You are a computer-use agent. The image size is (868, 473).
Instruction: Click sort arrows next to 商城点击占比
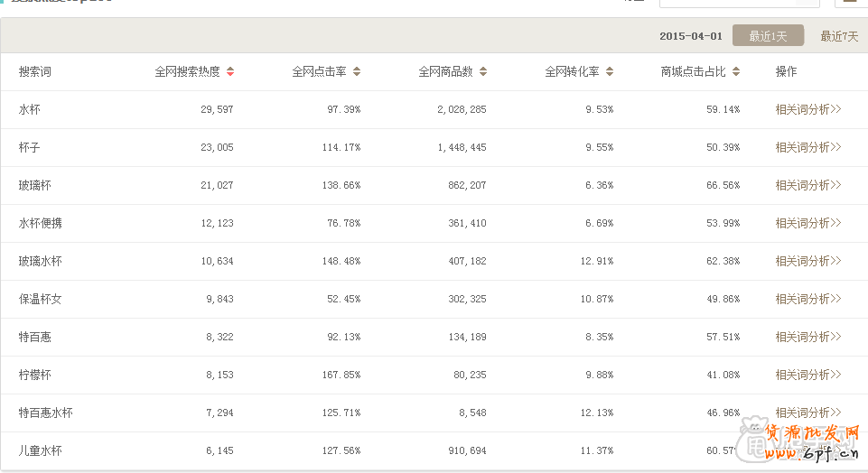[736, 72]
